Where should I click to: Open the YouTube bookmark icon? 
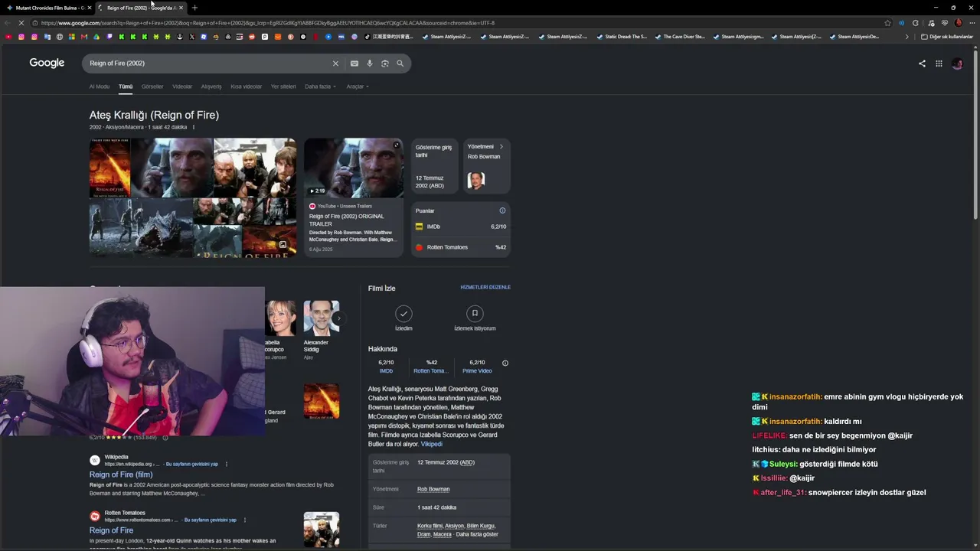(x=8, y=37)
